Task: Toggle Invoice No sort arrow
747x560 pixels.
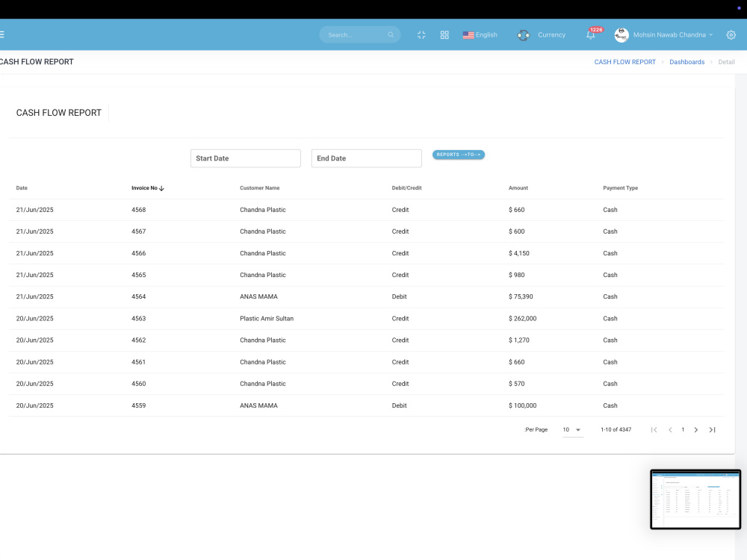Action: (x=161, y=188)
